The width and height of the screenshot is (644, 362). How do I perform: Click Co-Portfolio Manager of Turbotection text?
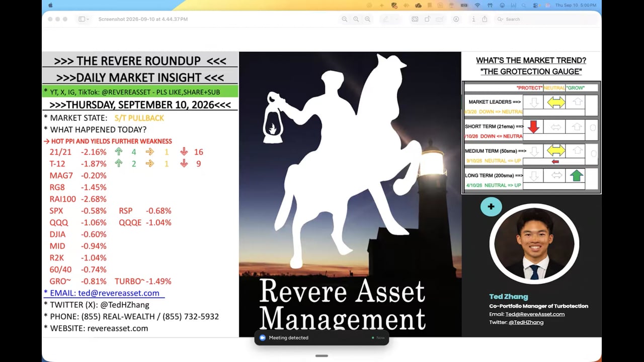[538, 306]
